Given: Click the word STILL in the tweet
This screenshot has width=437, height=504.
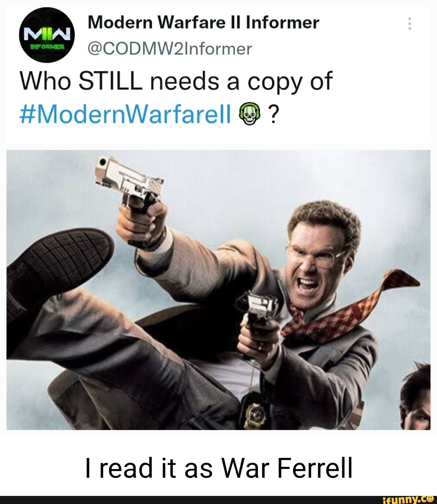Looking at the screenshot, I should coord(110,81).
